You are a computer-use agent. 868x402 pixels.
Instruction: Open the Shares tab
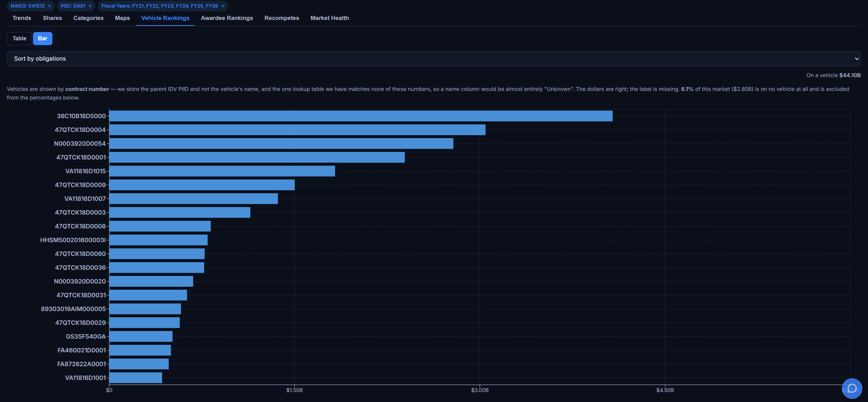(x=52, y=18)
